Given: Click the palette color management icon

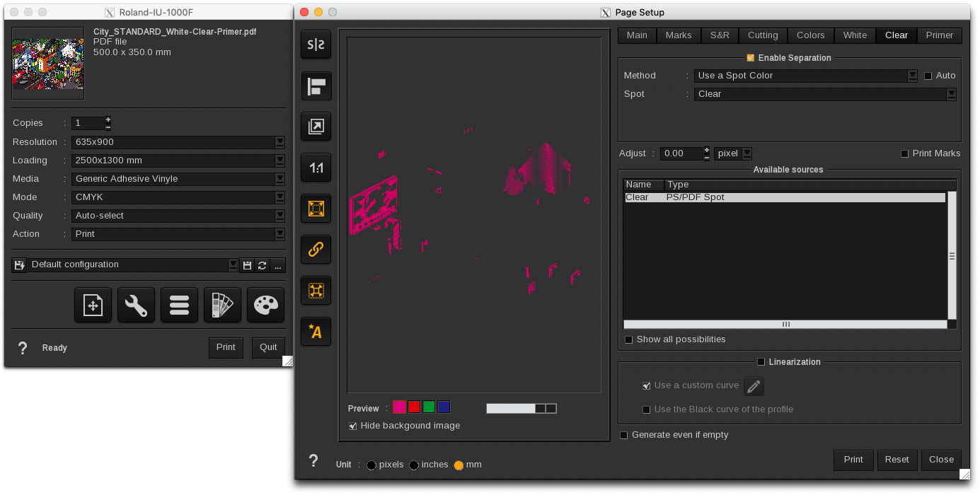Looking at the screenshot, I should [x=265, y=305].
